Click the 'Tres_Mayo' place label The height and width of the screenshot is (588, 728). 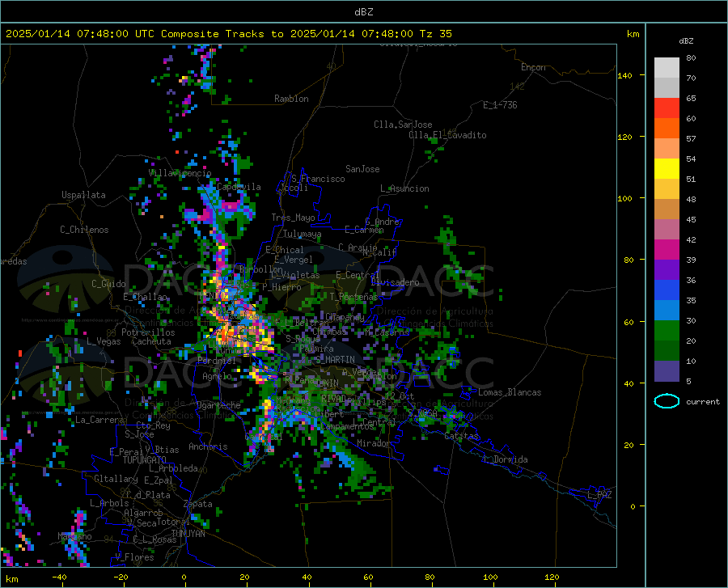pos(293,218)
